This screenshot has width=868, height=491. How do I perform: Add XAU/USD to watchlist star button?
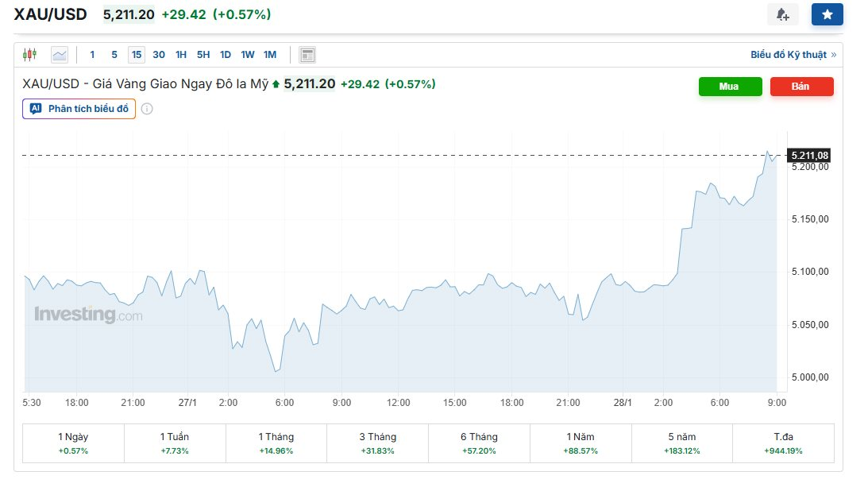coord(827,14)
